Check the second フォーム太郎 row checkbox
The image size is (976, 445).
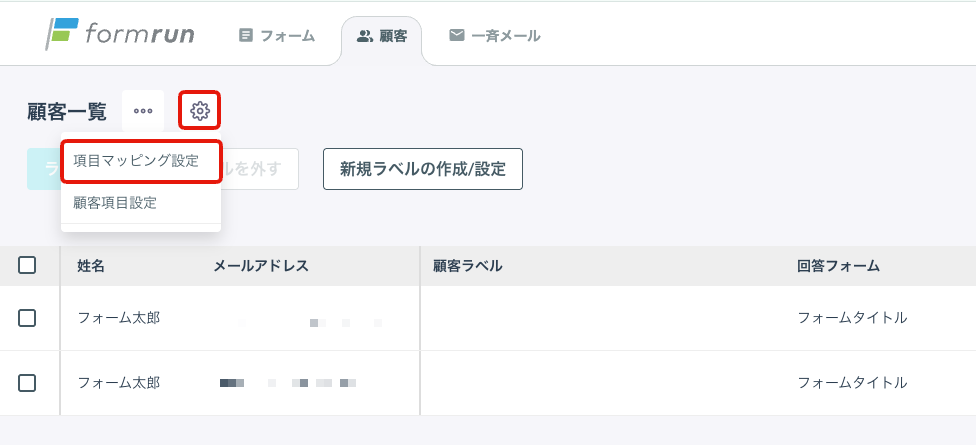pos(27,383)
